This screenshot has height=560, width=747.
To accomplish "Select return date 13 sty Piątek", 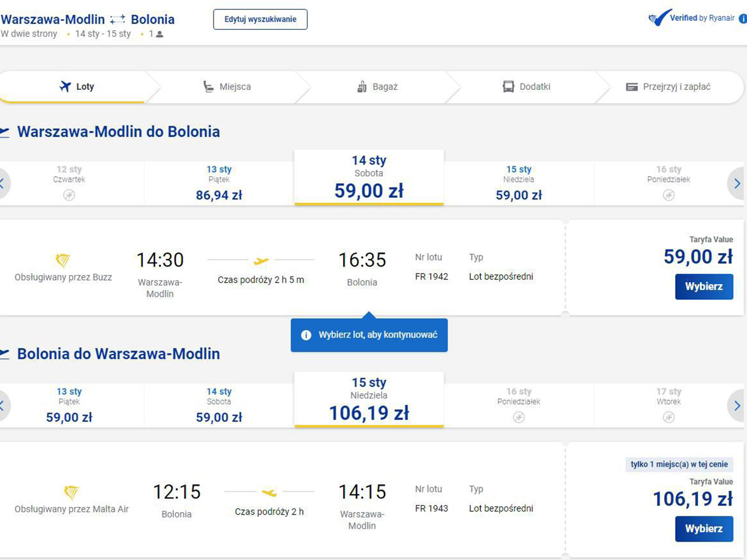I will click(69, 405).
